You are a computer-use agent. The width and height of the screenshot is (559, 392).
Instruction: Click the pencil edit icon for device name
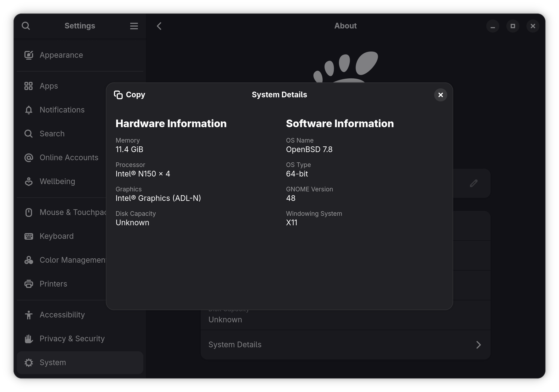474,184
